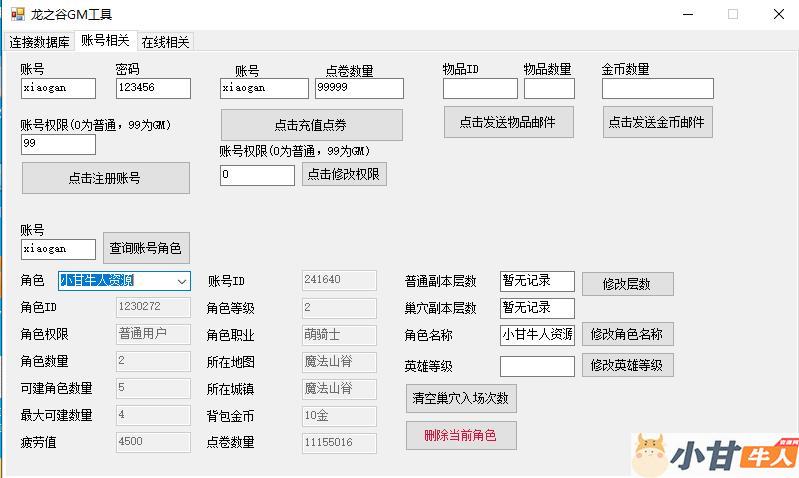Click the 金币数量 text box

click(657, 89)
